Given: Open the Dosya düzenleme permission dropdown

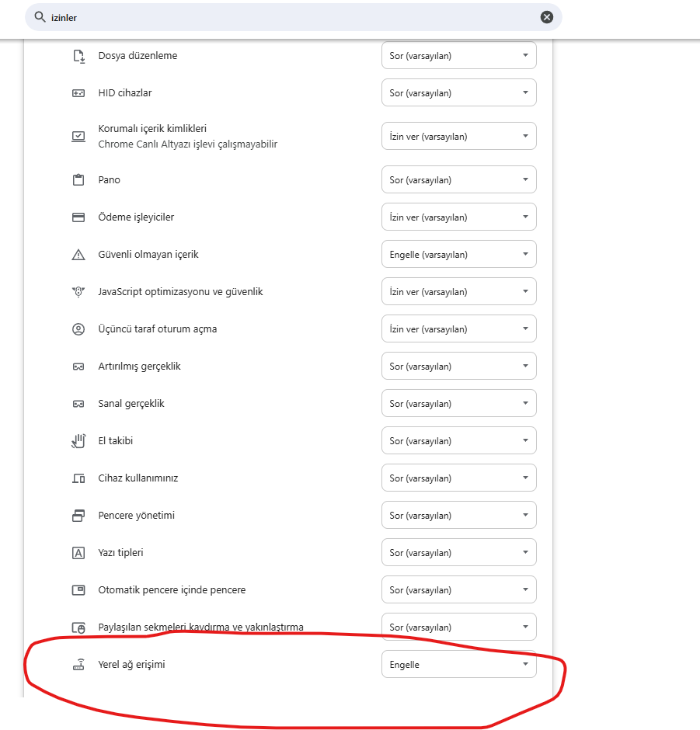Looking at the screenshot, I should [458, 56].
